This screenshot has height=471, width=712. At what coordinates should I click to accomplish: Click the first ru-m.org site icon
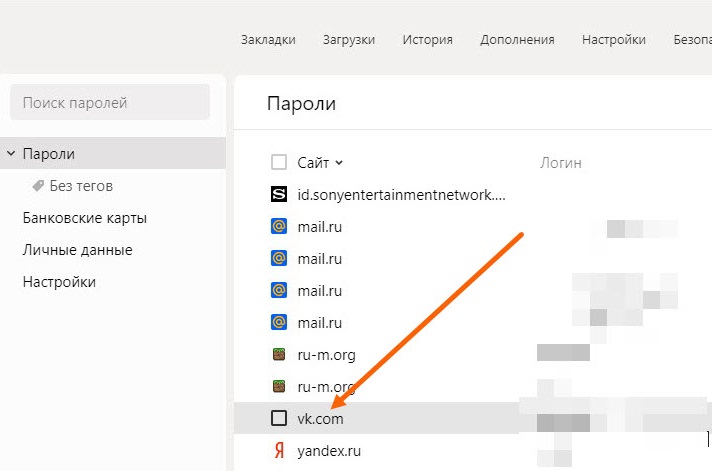[279, 355]
